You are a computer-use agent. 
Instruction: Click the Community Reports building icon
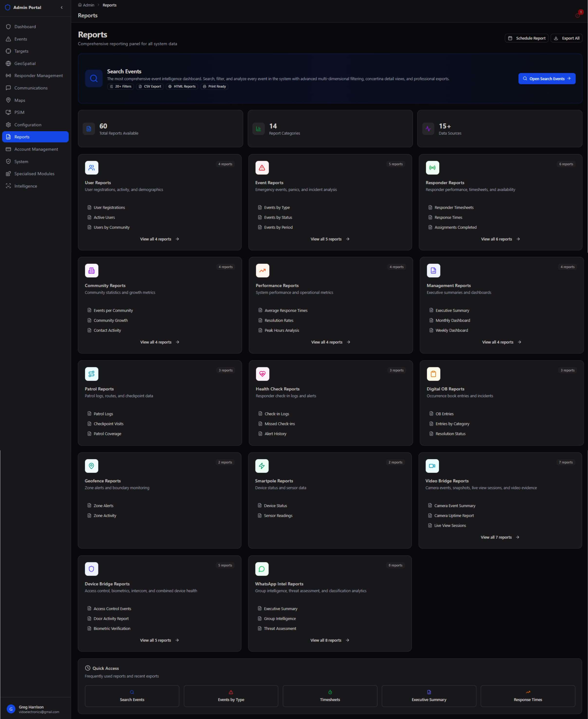click(92, 270)
